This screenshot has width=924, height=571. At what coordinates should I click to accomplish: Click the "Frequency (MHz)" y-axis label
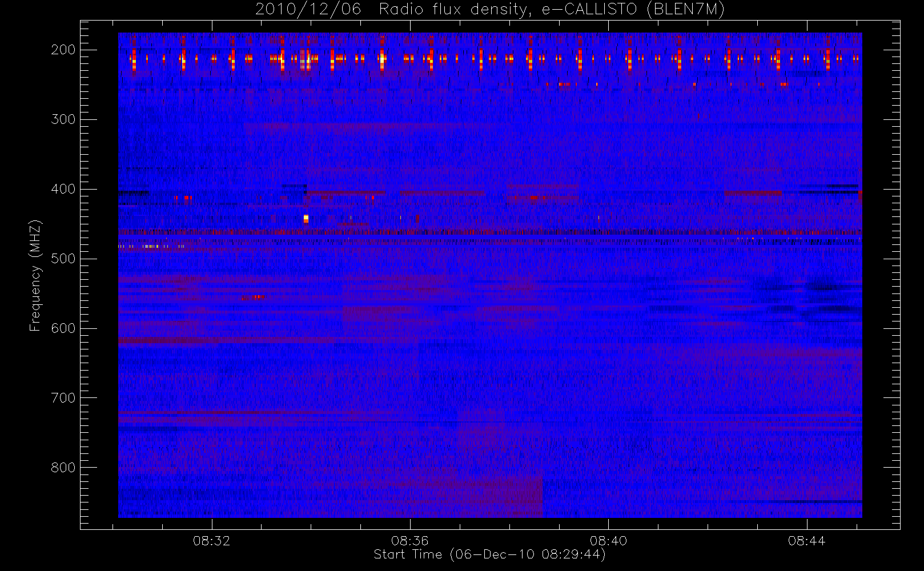(35, 276)
